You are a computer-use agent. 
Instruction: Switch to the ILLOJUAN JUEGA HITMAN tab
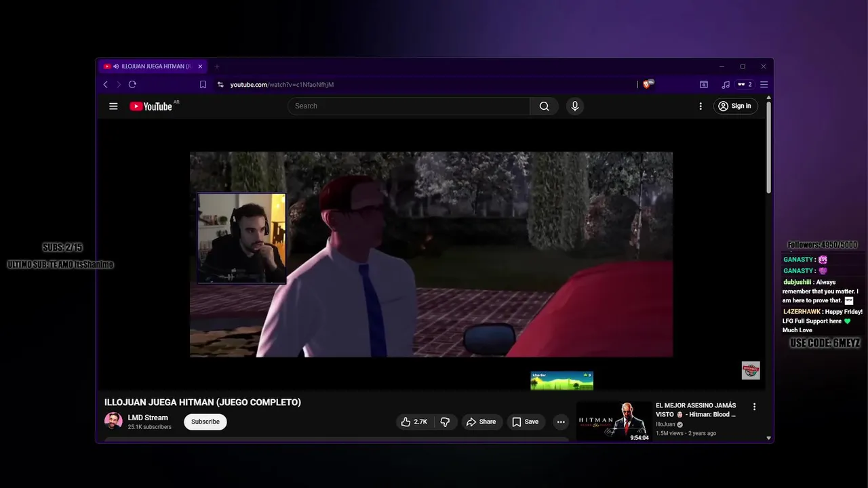tap(153, 66)
